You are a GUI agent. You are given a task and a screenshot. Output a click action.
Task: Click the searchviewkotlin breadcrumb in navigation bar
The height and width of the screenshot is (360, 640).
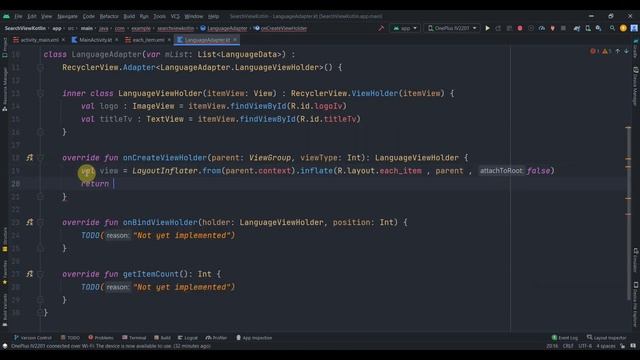pyautogui.click(x=176, y=29)
